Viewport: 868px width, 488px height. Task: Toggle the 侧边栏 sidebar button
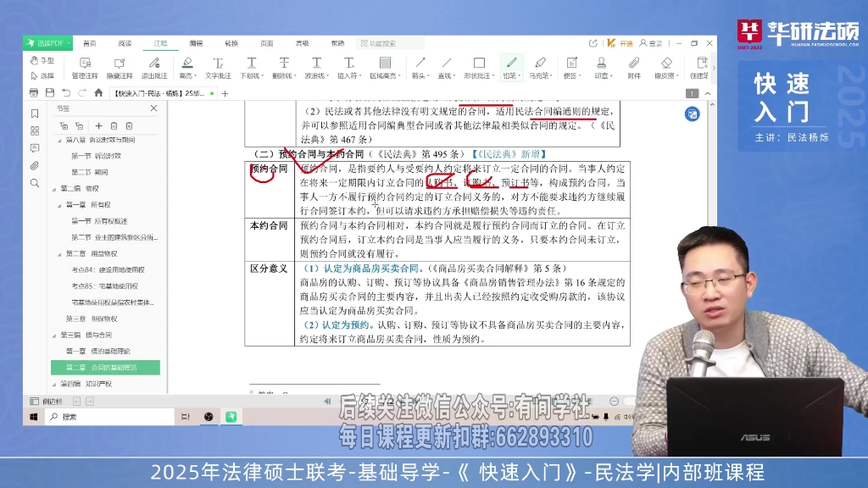47,401
